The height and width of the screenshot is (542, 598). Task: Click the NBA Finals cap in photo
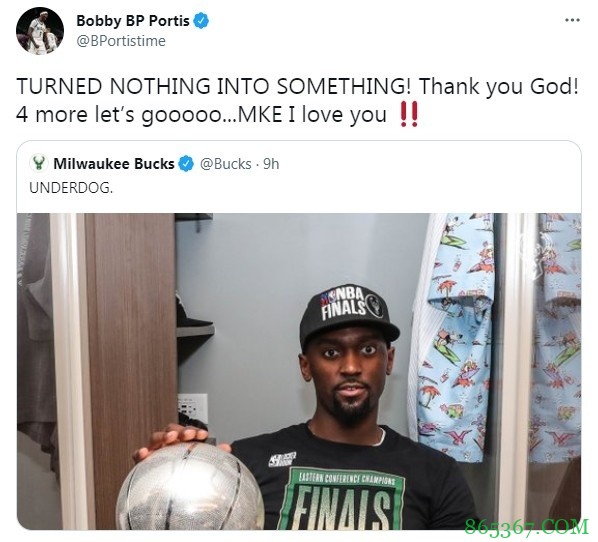coord(347,314)
